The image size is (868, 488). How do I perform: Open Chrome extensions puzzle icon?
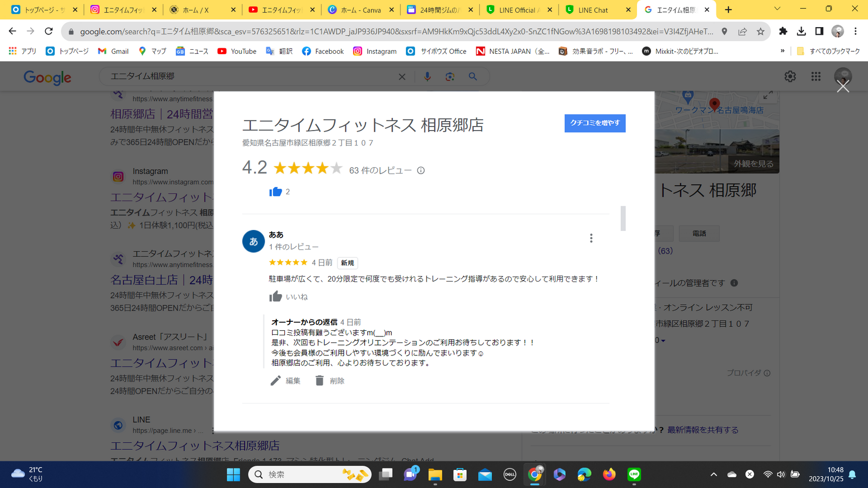(783, 31)
